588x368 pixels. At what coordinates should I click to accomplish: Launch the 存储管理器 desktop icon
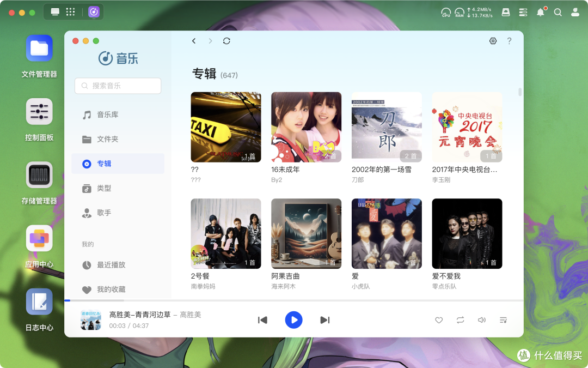click(39, 175)
